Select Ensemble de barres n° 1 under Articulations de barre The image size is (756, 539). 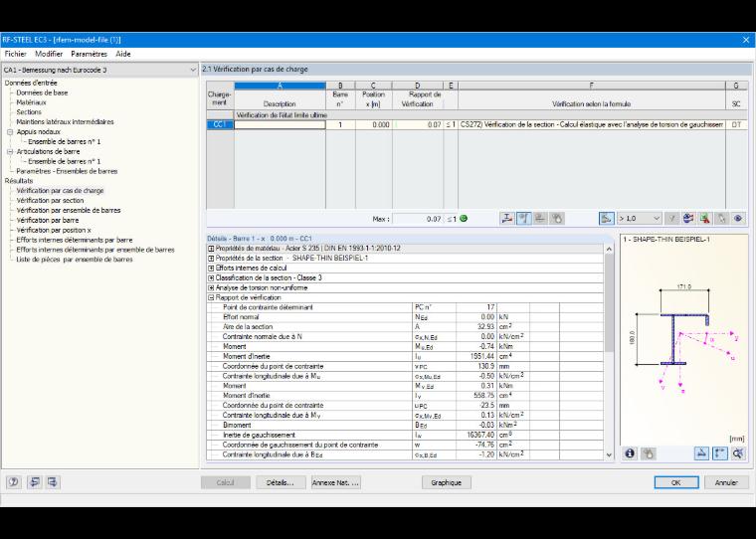(64, 161)
